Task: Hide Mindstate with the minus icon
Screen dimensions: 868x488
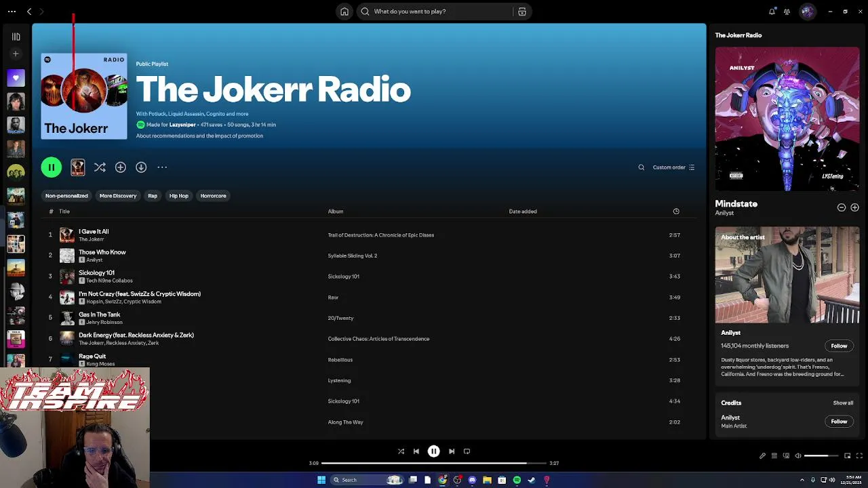Action: (842, 207)
